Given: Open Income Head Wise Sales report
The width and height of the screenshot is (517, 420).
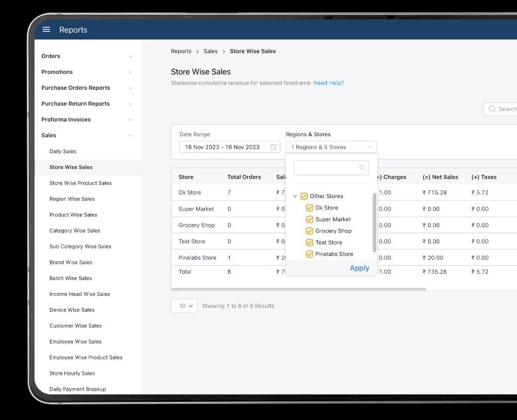Looking at the screenshot, I should [x=80, y=294].
